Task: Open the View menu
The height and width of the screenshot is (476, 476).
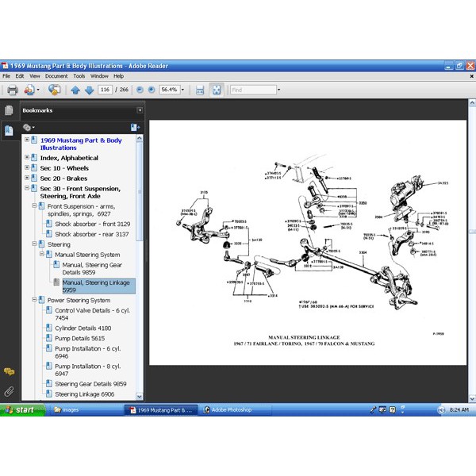Action: point(35,76)
